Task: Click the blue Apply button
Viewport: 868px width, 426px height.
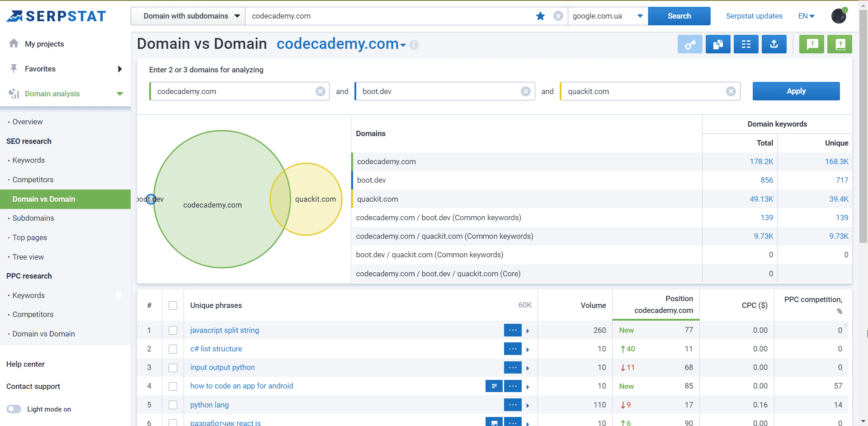Action: tap(796, 91)
